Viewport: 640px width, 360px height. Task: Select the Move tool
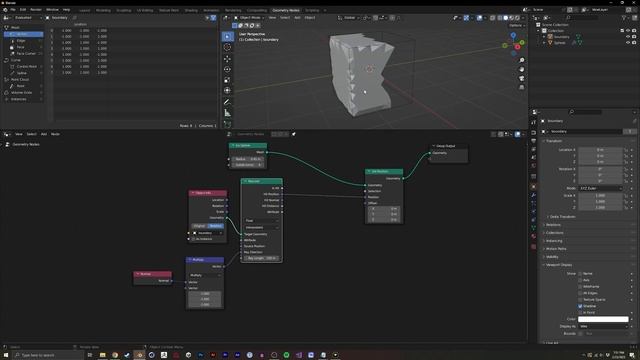click(x=227, y=59)
